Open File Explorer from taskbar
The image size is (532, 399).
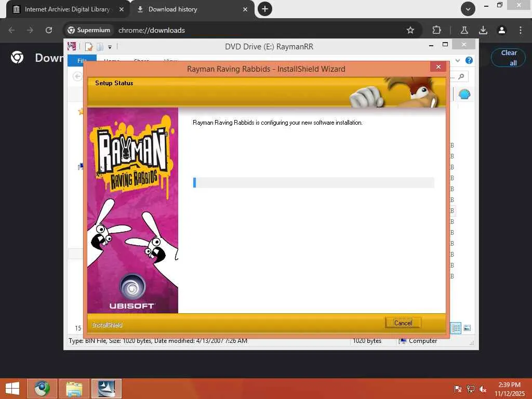pyautogui.click(x=74, y=389)
